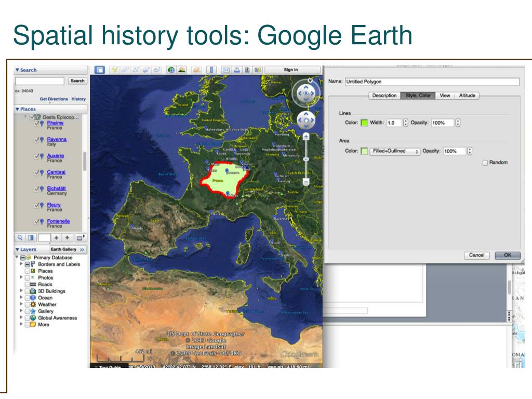Click the up arrow button under Places

pos(56,237)
